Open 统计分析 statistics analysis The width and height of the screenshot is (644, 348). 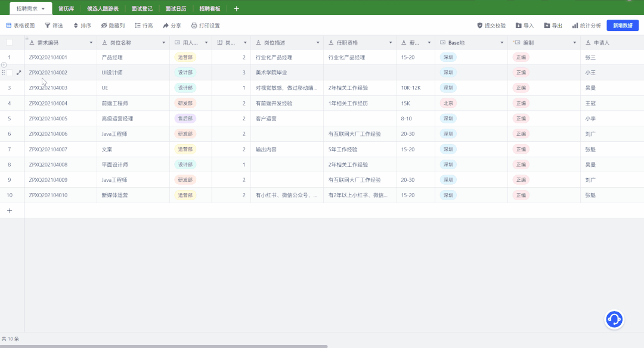(587, 26)
